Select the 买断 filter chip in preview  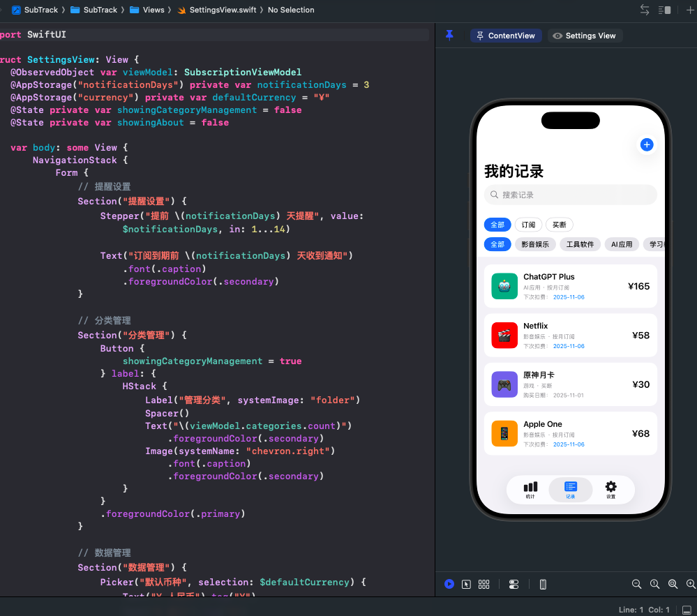click(x=560, y=225)
